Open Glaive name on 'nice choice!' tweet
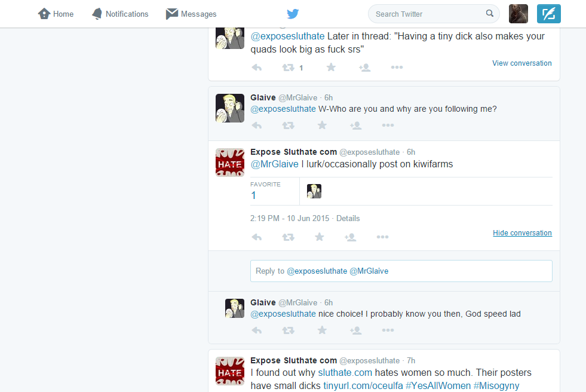The width and height of the screenshot is (586, 392). [263, 303]
